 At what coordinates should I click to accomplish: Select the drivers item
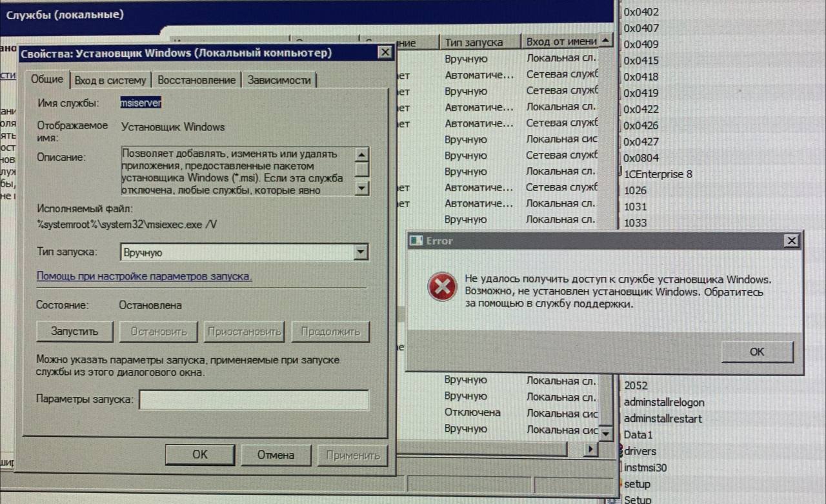click(x=640, y=451)
